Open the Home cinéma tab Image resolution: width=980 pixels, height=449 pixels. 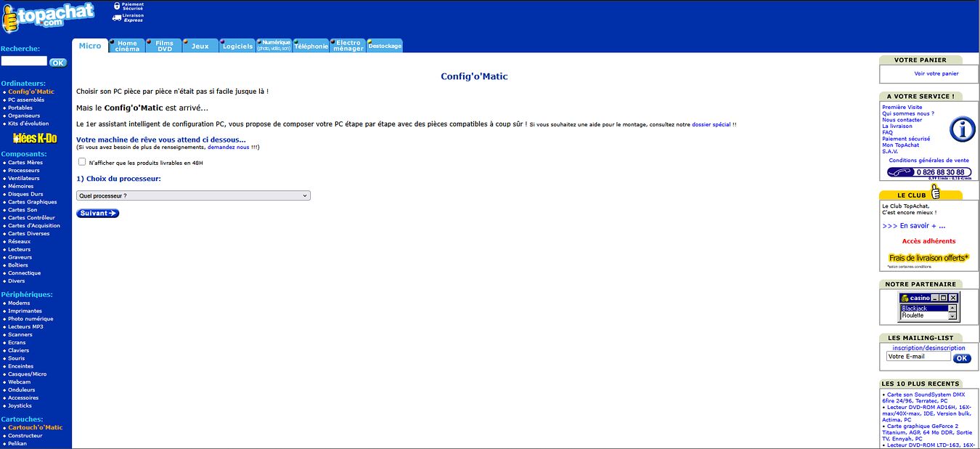(x=127, y=46)
